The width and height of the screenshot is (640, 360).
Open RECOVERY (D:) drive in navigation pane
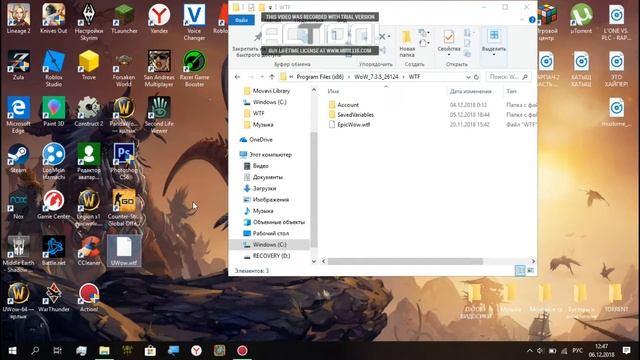click(x=271, y=256)
